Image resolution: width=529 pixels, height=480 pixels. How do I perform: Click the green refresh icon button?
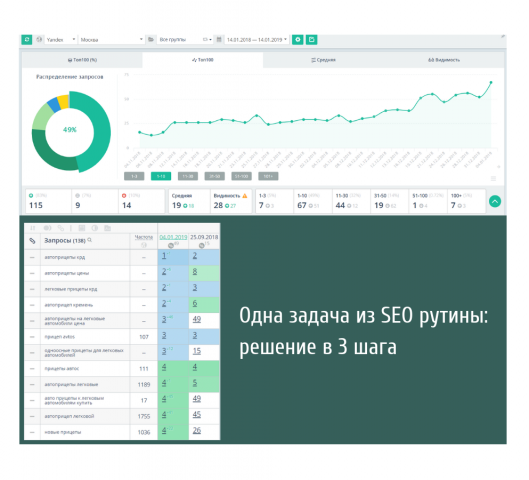click(27, 39)
